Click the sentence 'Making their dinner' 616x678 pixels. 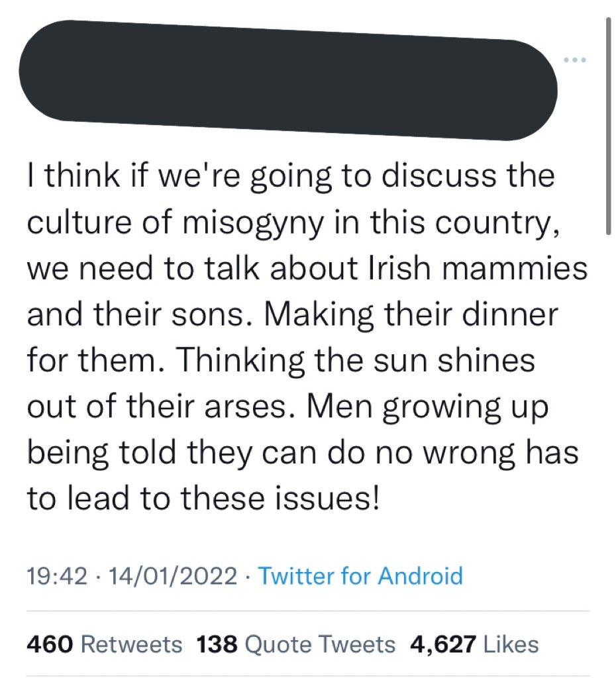(411, 315)
